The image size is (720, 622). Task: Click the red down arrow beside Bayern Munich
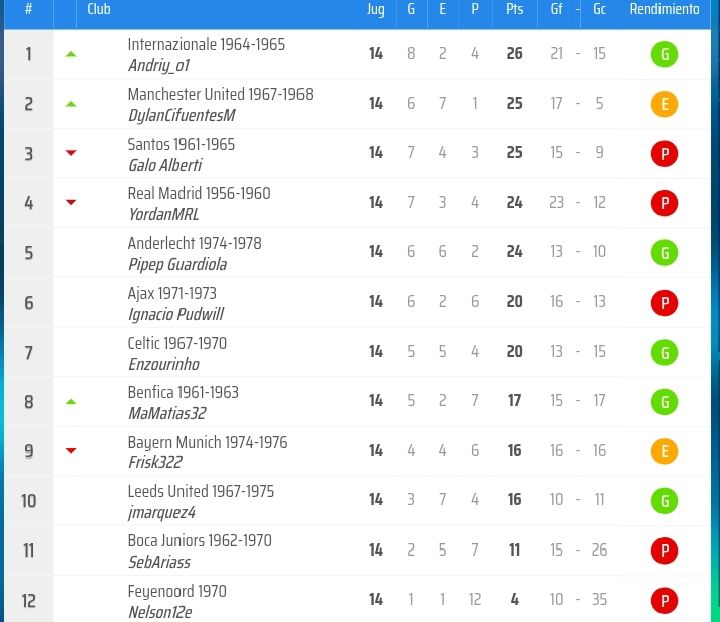coord(71,450)
